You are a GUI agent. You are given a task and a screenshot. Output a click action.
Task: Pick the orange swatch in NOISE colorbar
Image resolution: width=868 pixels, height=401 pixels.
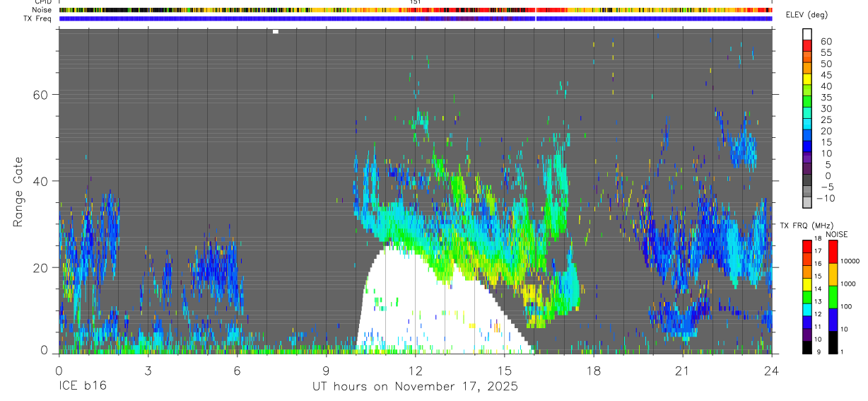pyautogui.click(x=832, y=274)
